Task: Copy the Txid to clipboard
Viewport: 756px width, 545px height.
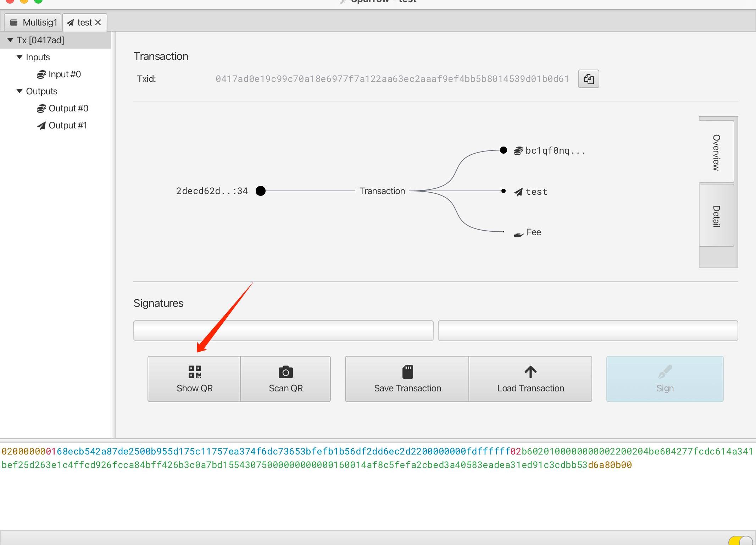Action: click(x=588, y=79)
